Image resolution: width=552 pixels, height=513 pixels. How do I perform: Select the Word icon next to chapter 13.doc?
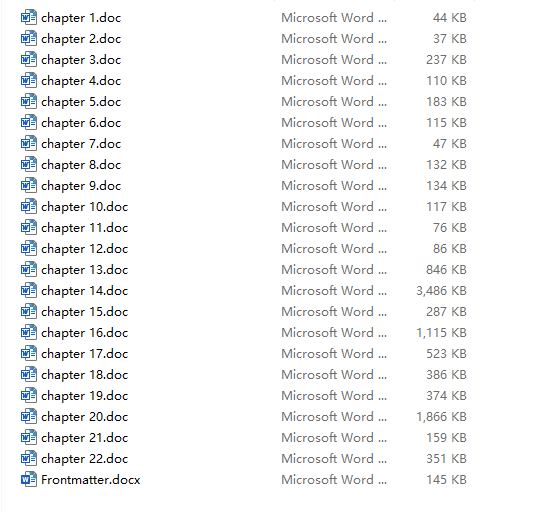pyautogui.click(x=29, y=270)
